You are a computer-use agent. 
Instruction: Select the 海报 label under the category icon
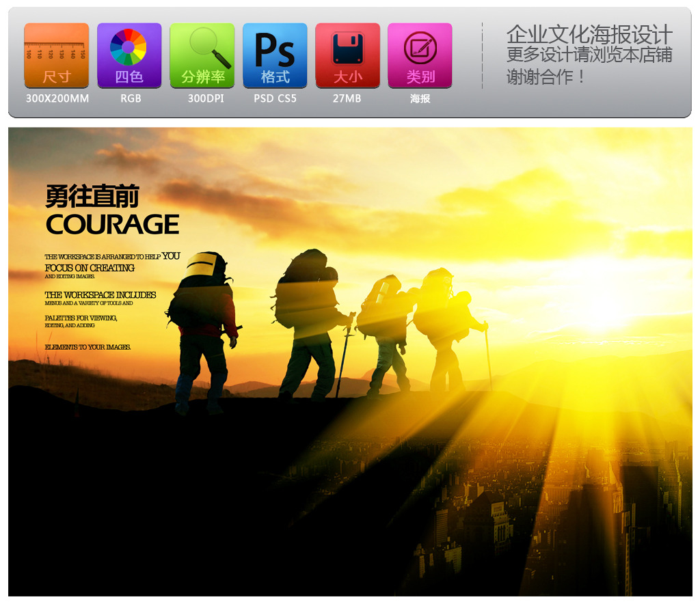(x=420, y=98)
